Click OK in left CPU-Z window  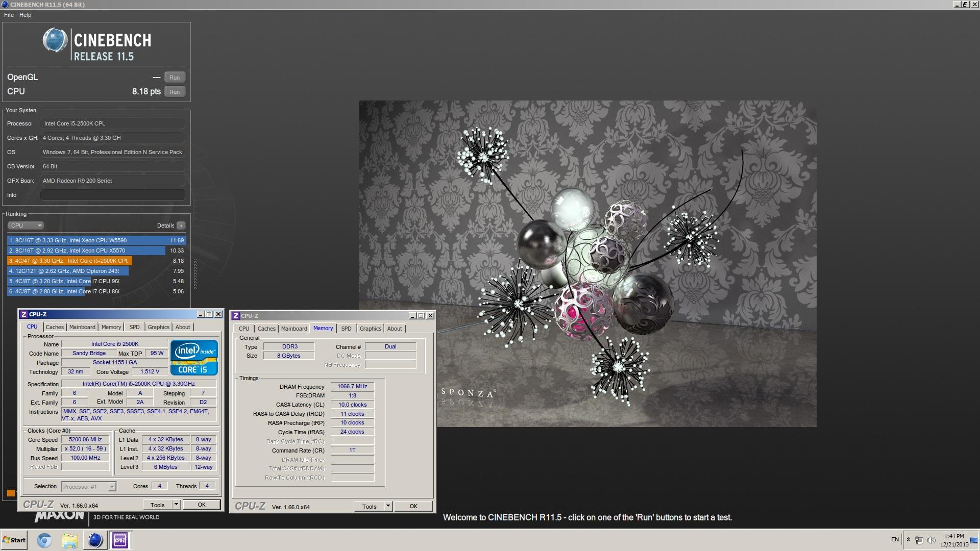click(x=202, y=505)
